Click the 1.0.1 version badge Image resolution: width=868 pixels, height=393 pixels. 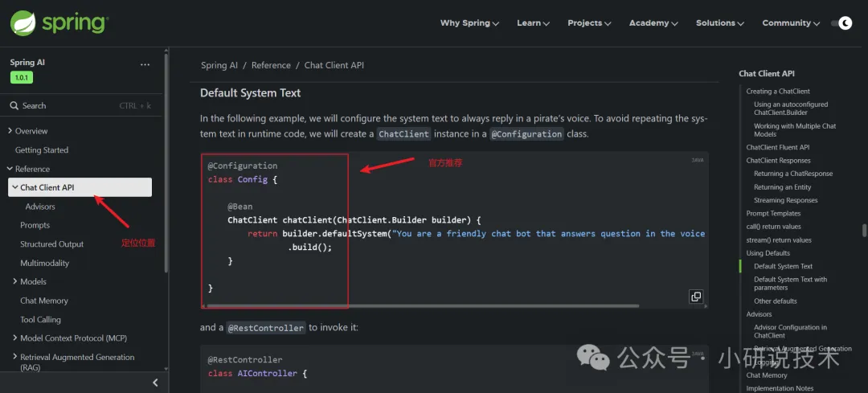[22, 77]
